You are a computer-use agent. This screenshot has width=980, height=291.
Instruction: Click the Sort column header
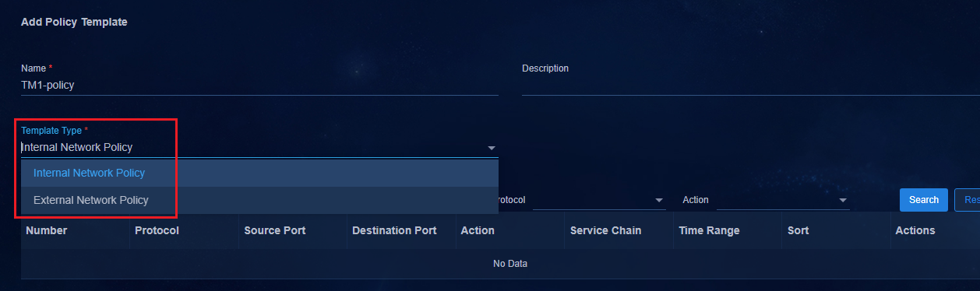(x=798, y=230)
